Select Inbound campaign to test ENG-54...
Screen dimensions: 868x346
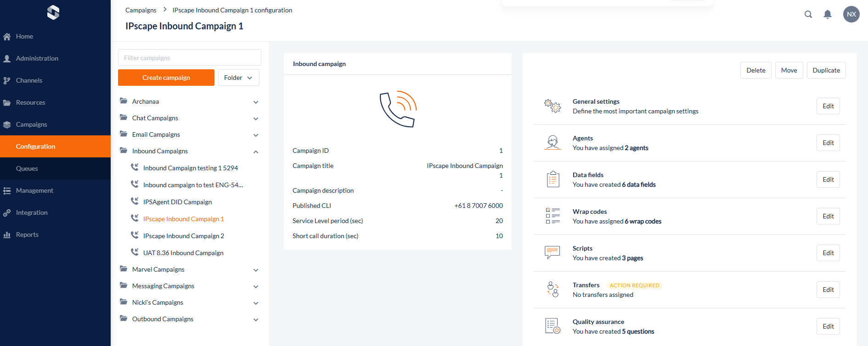pyautogui.click(x=193, y=185)
